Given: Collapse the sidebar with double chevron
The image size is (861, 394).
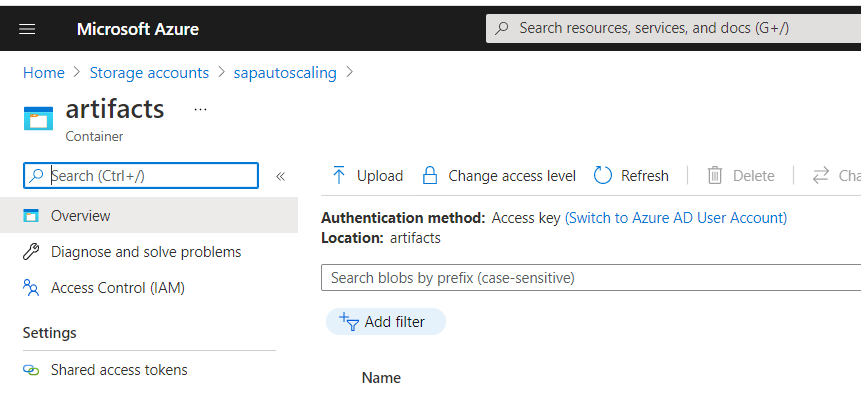Looking at the screenshot, I should (x=281, y=176).
